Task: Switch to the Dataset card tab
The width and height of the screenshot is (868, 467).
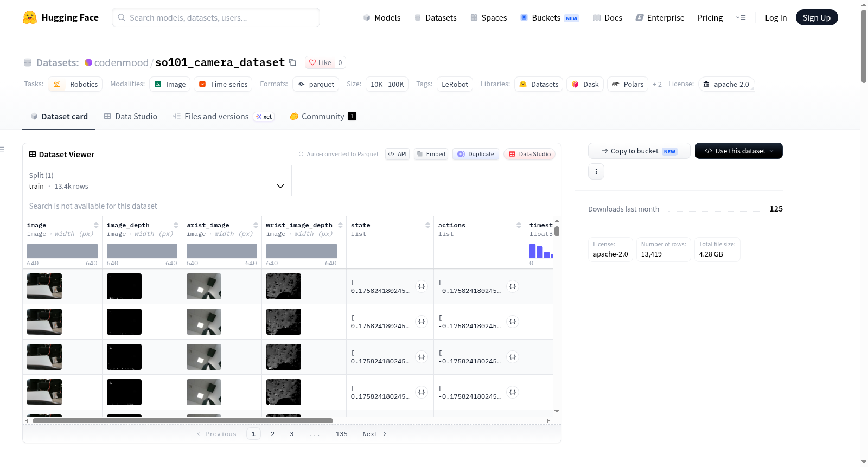Action: point(59,116)
